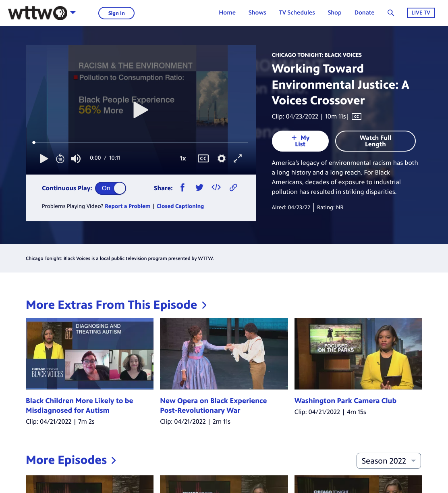Open Chicago Tonight: Black Voices show link
This screenshot has height=493, width=448.
[317, 55]
